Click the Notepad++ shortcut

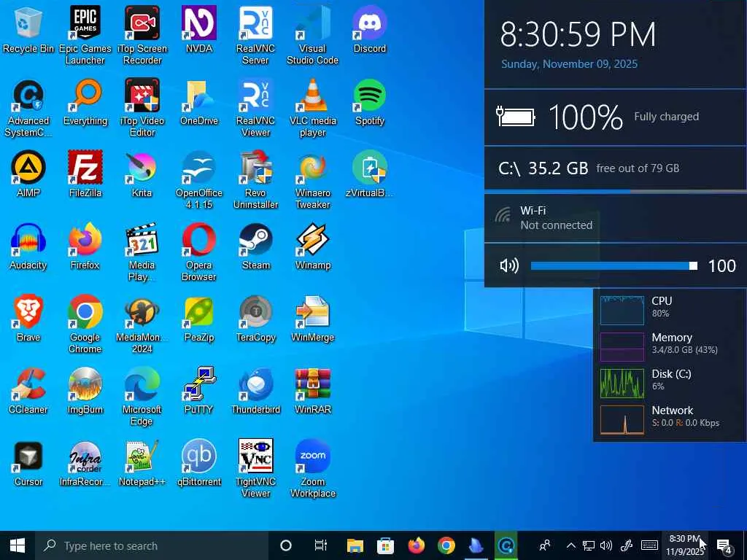coord(142,463)
